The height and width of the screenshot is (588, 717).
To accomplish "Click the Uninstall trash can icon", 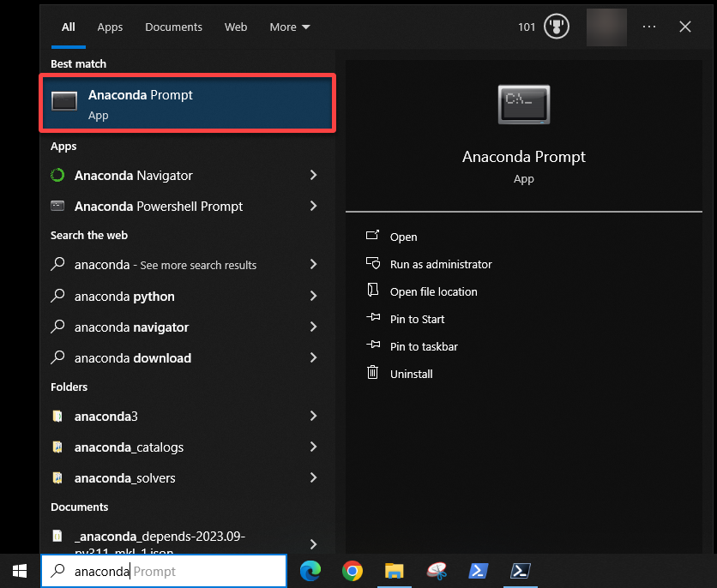I will [373, 372].
